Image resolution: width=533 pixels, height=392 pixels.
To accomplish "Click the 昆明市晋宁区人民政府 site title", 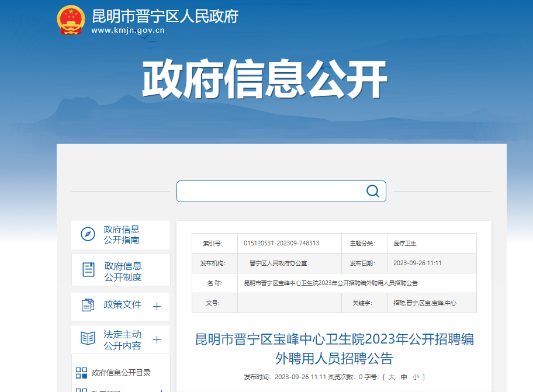I will pyautogui.click(x=165, y=16).
